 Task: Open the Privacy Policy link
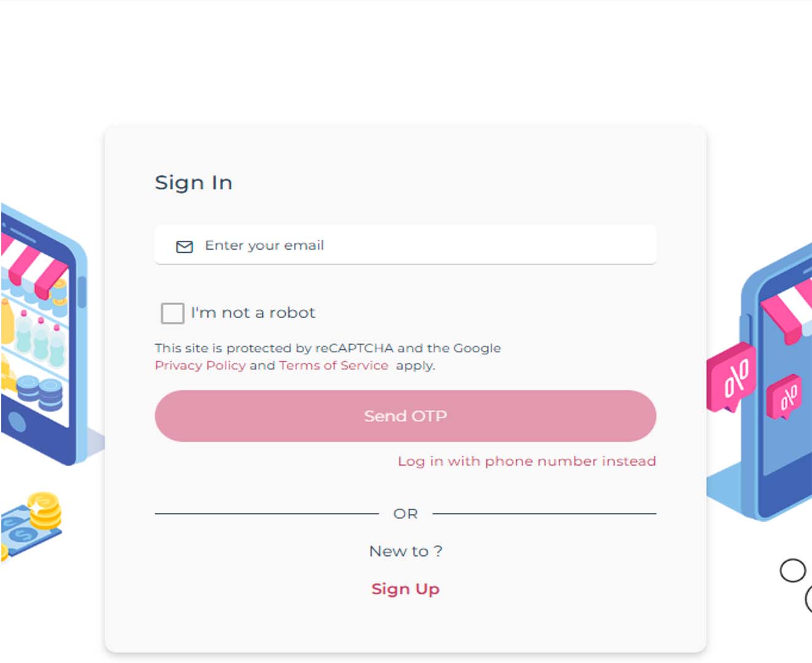coord(200,365)
